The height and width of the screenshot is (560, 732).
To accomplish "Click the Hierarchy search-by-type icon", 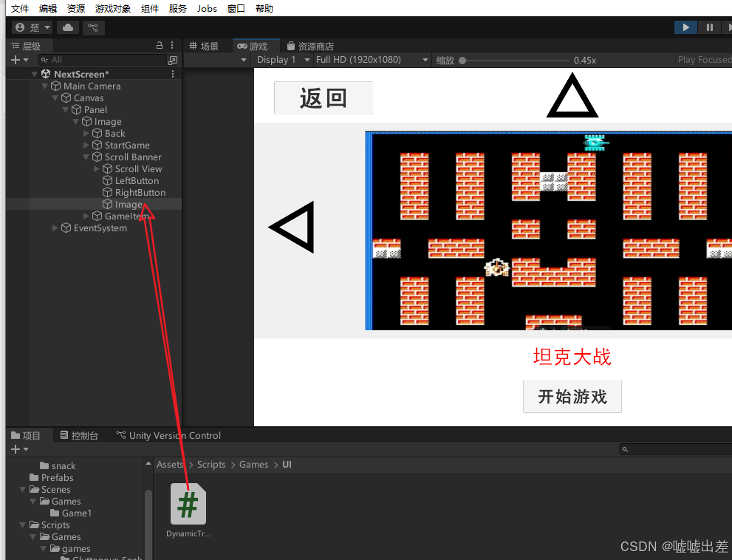I will tap(173, 60).
